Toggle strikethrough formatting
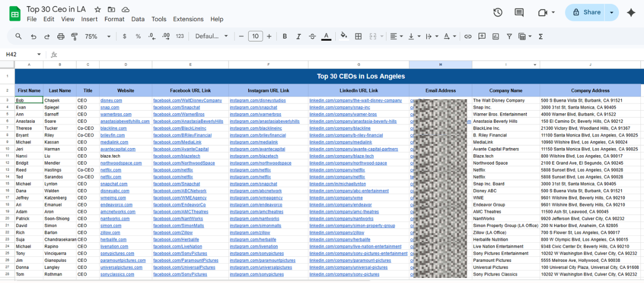Viewport: 644px width, 283px height. coord(312,36)
